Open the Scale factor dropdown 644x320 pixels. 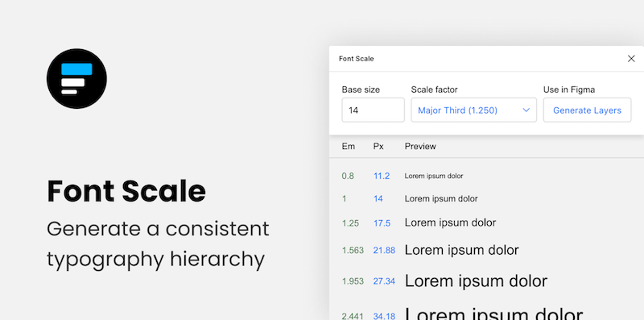[x=473, y=110]
